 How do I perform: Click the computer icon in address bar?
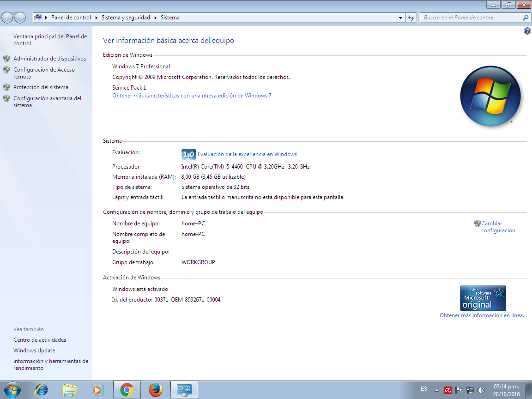tap(38, 17)
